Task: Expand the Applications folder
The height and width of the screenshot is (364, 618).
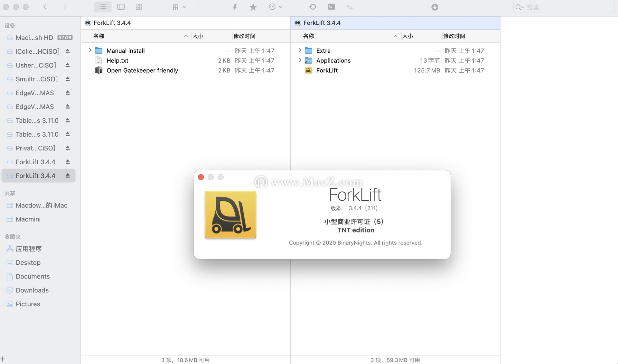Action: pos(300,60)
